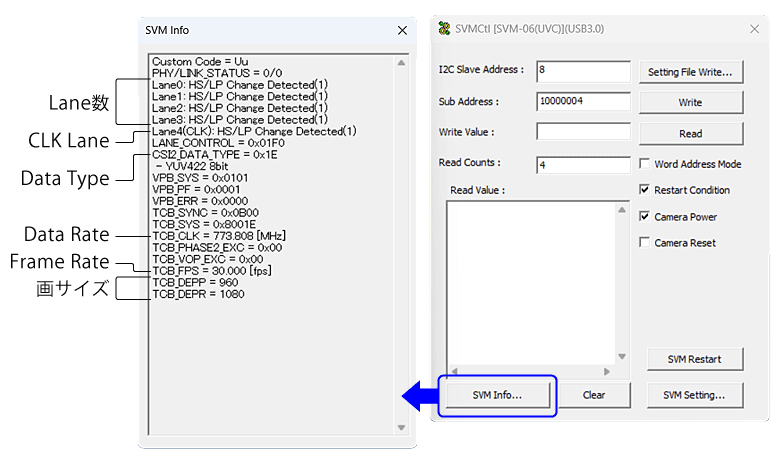Click the I2C Slave Address field

(583, 71)
